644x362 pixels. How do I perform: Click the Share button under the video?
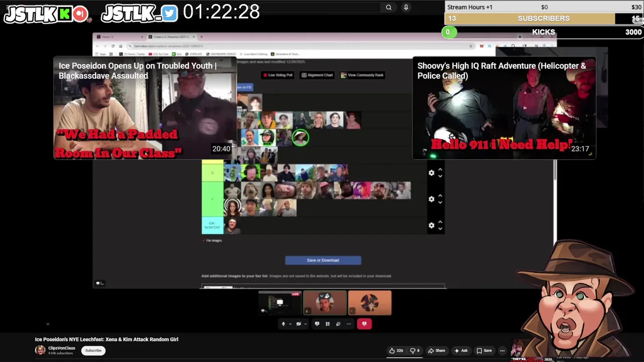click(x=436, y=350)
